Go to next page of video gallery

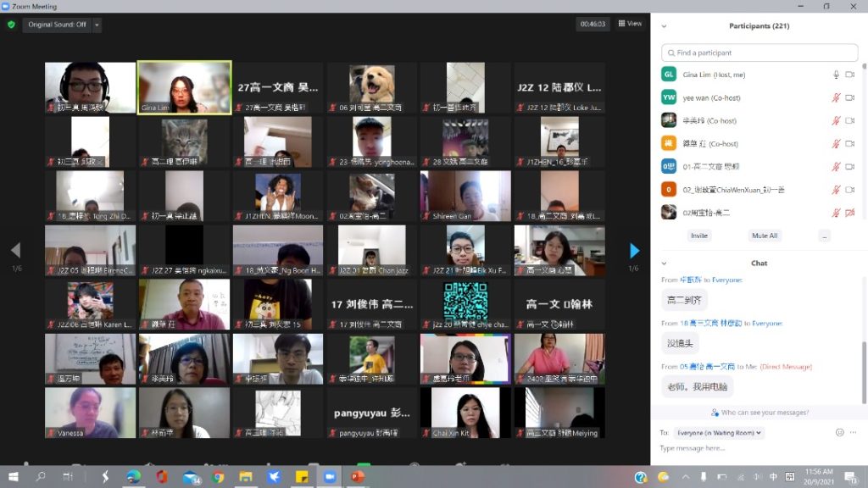coord(634,251)
